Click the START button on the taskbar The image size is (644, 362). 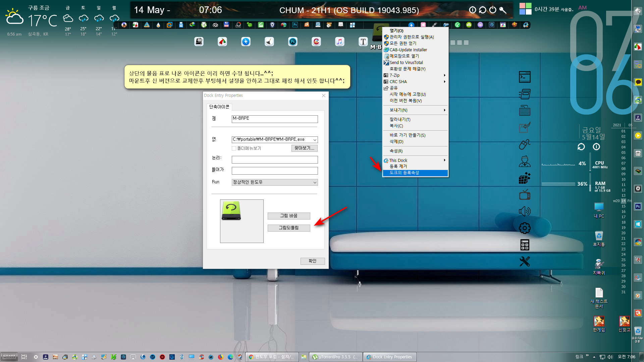point(9,357)
